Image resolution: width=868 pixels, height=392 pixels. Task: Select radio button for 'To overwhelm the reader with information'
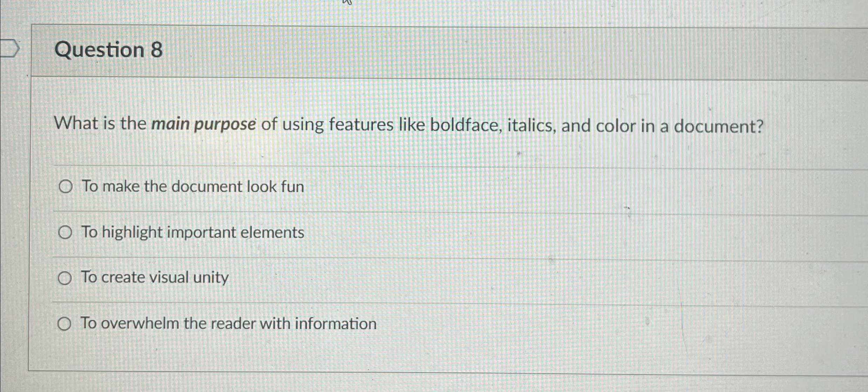pyautogui.click(x=65, y=324)
